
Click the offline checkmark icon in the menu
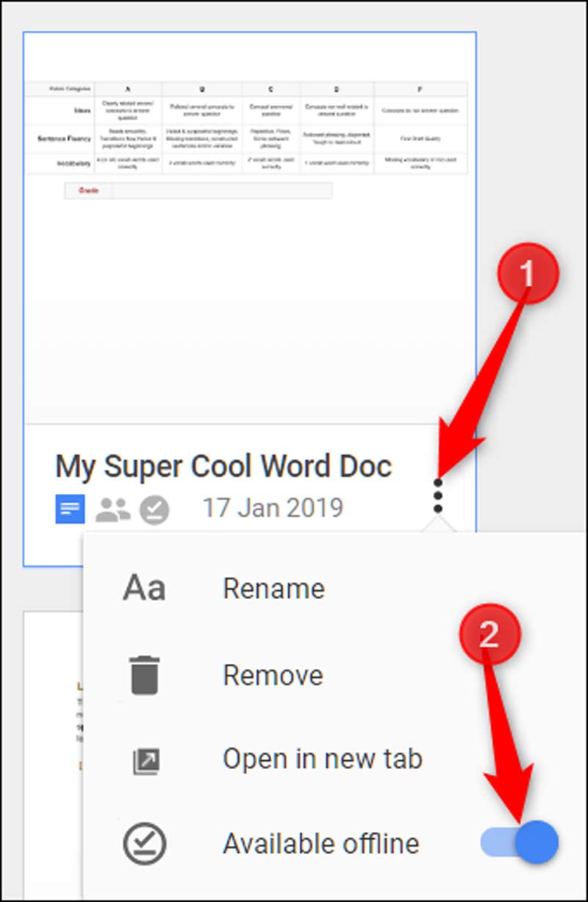pos(143,843)
